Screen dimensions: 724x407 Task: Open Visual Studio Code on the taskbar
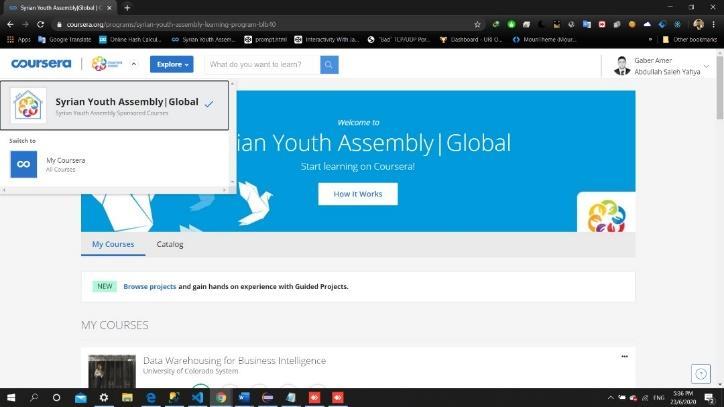198,397
